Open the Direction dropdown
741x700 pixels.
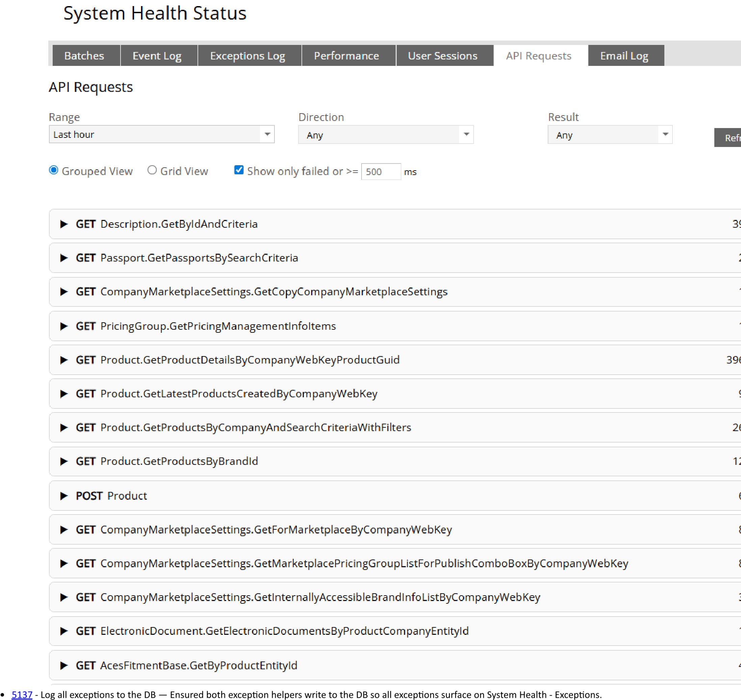click(386, 135)
